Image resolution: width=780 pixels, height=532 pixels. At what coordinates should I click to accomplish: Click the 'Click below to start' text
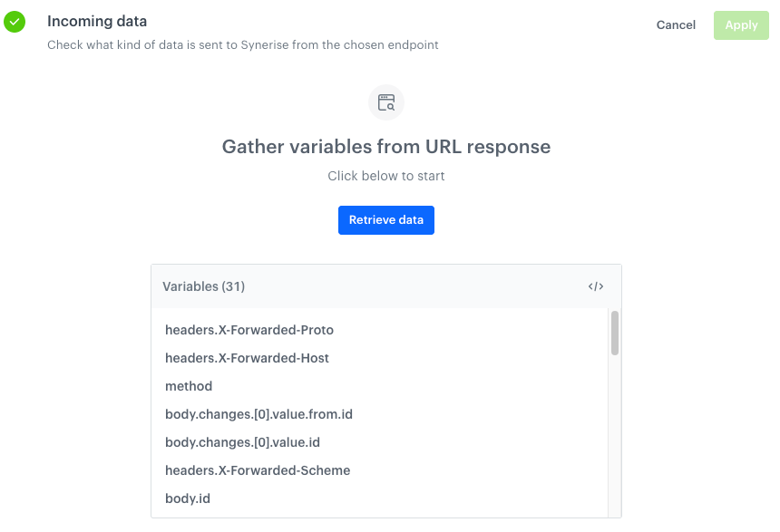(x=386, y=176)
